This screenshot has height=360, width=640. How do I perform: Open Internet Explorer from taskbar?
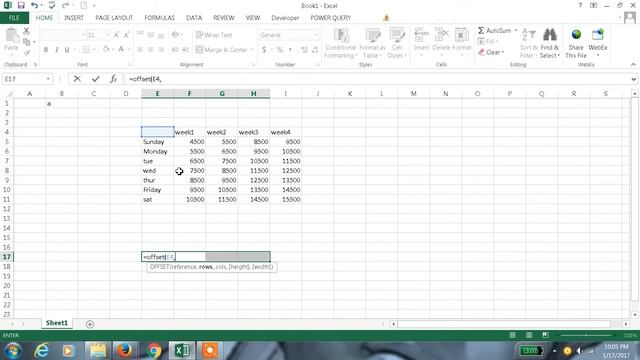(41, 350)
